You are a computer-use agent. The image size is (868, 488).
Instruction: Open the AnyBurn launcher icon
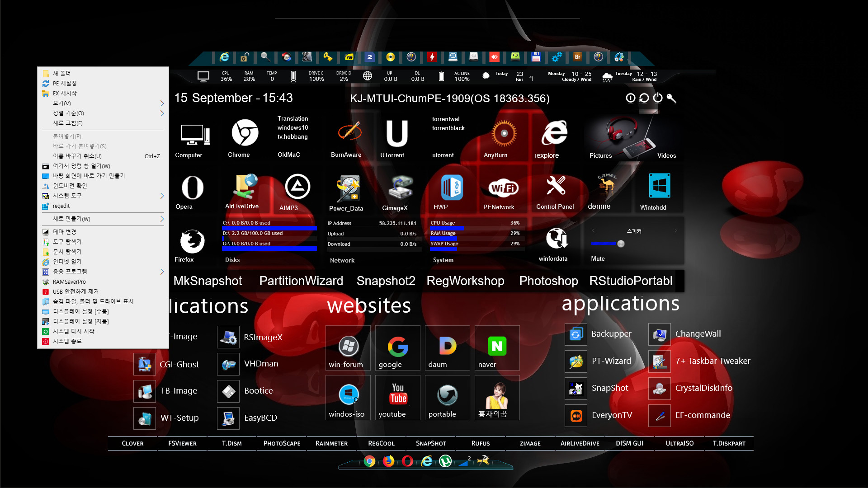coord(504,133)
